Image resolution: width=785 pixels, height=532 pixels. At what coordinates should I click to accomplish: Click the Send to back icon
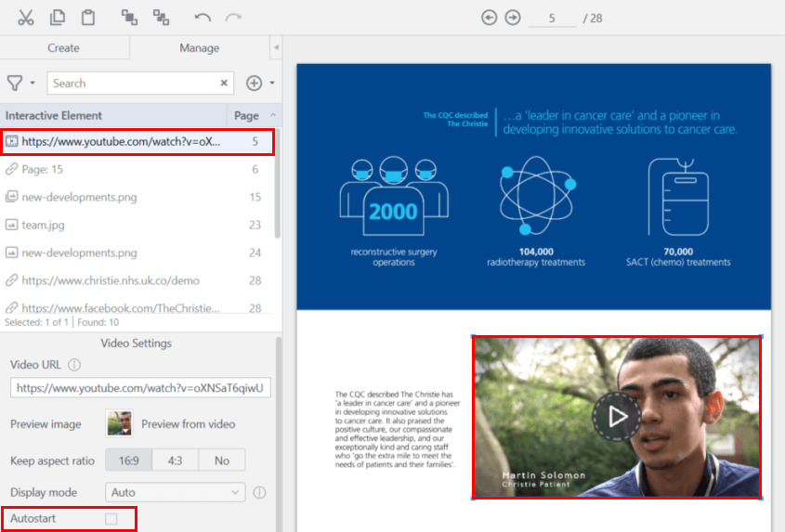[x=161, y=18]
